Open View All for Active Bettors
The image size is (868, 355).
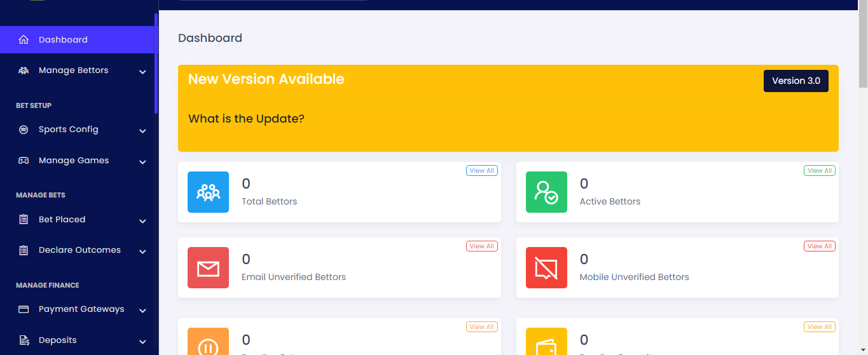point(819,171)
